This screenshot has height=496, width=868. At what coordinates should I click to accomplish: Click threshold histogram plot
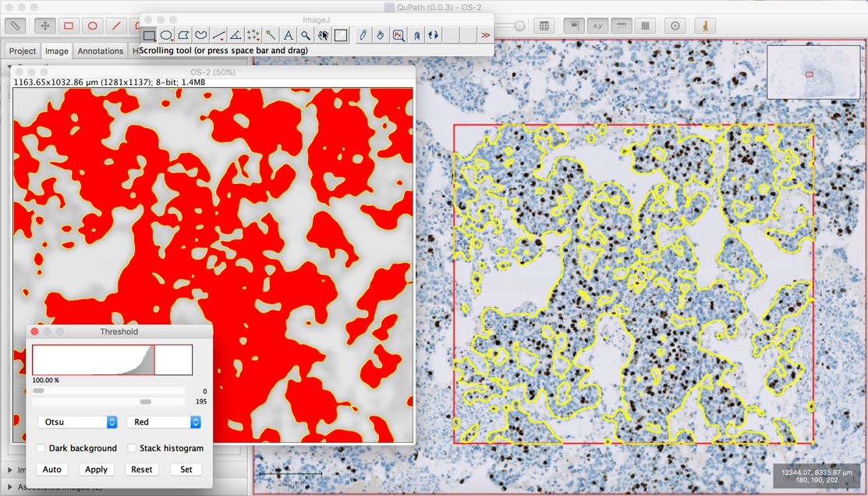click(112, 360)
